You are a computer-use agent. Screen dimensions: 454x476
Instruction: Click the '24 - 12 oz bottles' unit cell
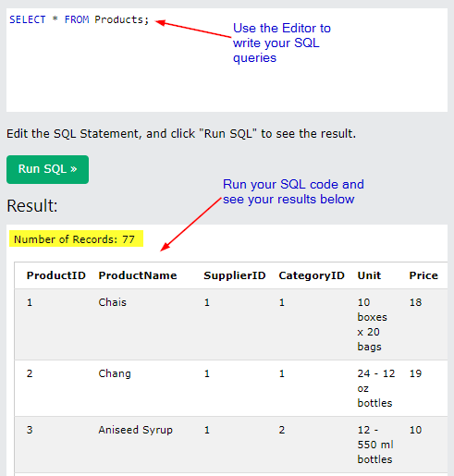click(376, 388)
